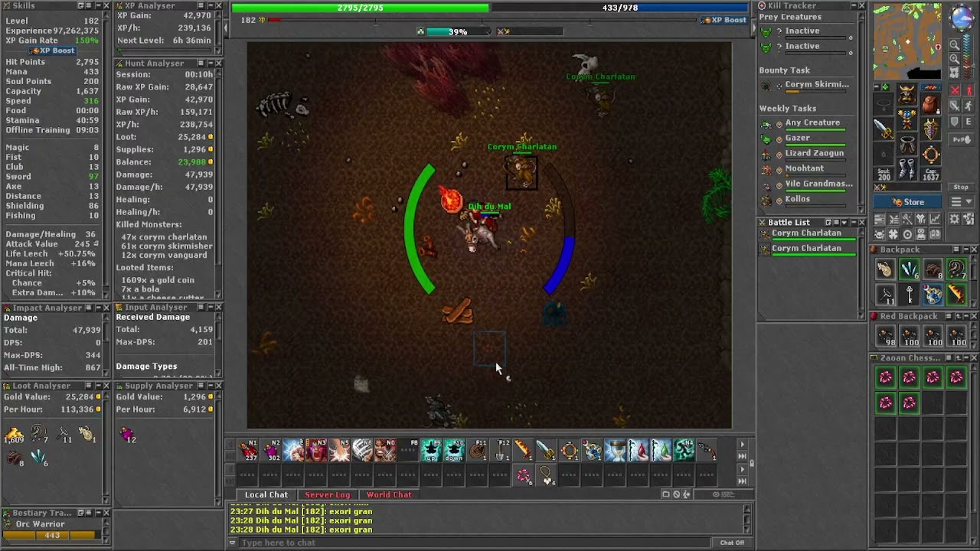Open the XP Analyser context menu
Image resolution: width=980 pixels, height=551 pixels.
pos(201,5)
